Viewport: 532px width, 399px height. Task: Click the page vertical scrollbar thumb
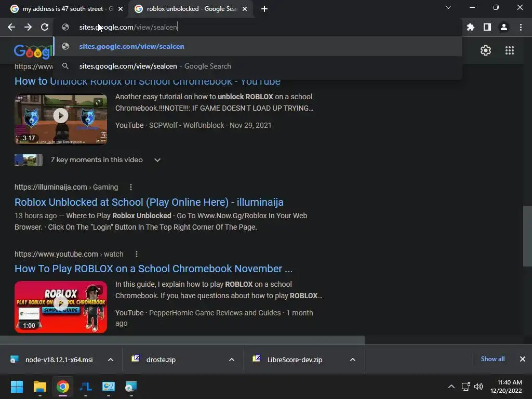pos(527,236)
